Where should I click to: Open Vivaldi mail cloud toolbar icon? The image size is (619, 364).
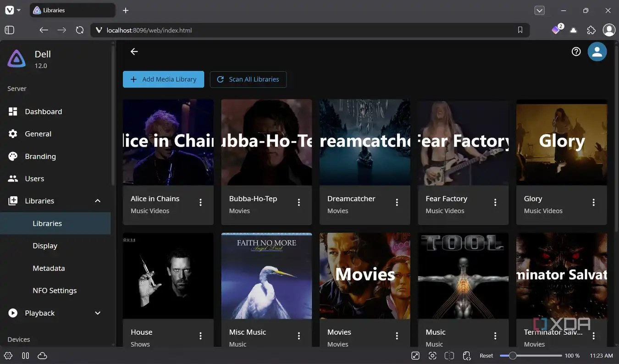[573, 30]
